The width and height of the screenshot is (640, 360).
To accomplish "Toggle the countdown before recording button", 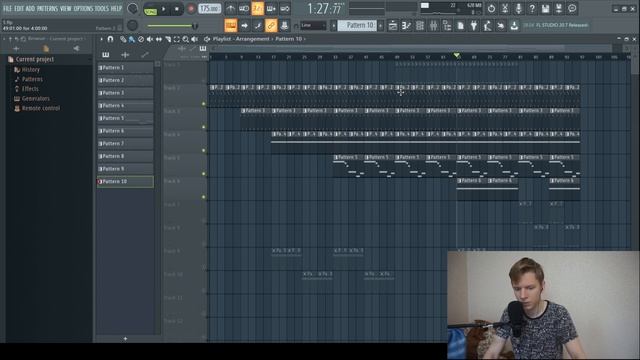I will pyautogui.click(x=258, y=8).
